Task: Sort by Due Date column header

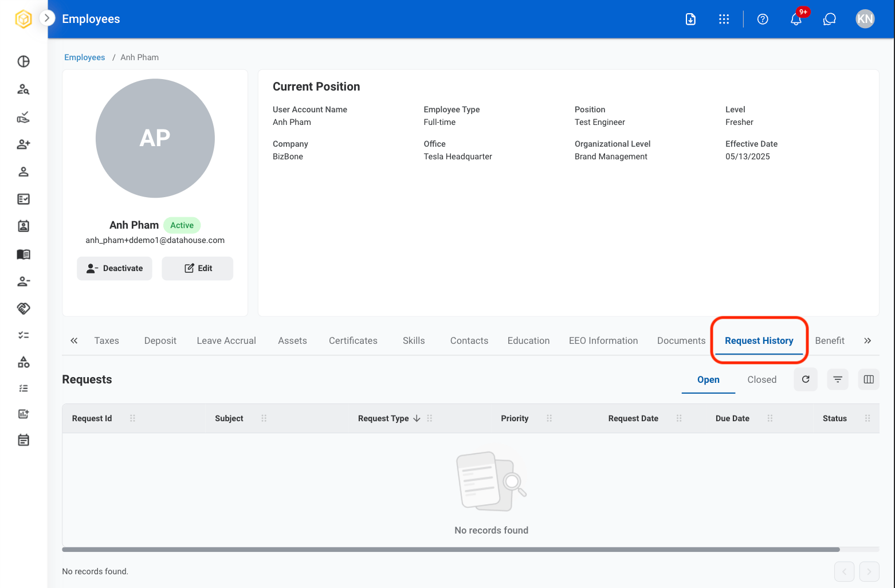Action: (732, 418)
